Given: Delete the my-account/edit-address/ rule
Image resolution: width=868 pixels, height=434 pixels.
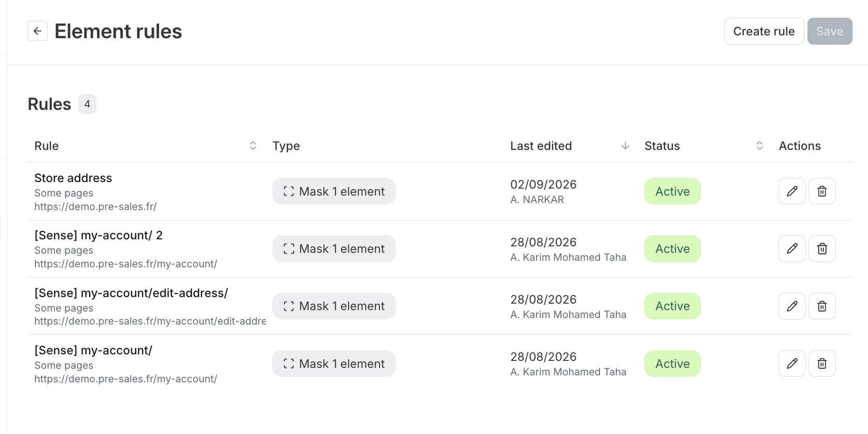Looking at the screenshot, I should pos(822,306).
